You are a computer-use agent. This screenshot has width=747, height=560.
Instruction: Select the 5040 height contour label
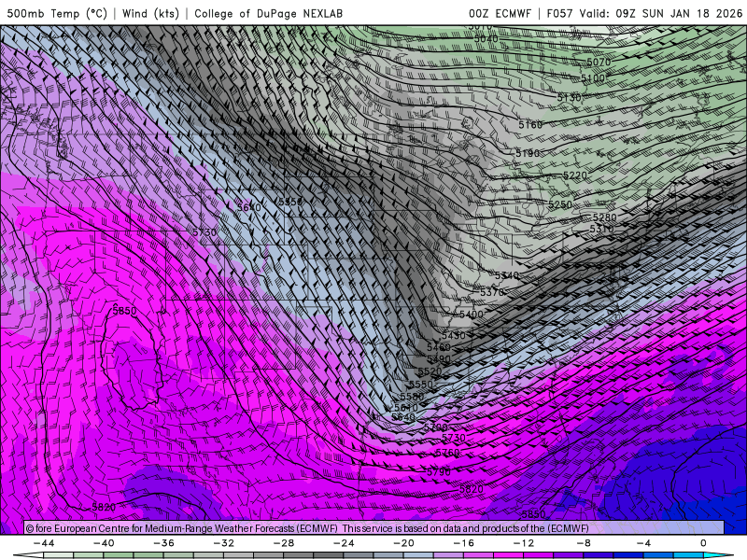click(486, 38)
